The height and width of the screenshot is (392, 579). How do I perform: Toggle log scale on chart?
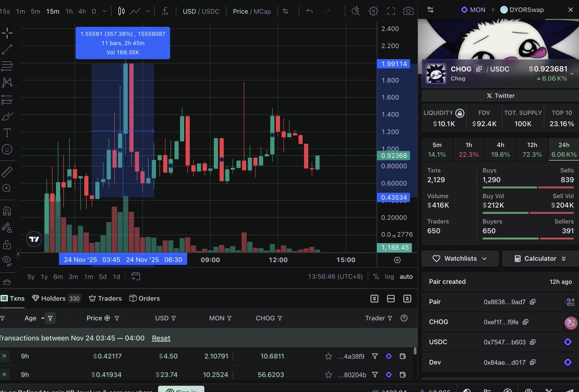click(x=389, y=277)
